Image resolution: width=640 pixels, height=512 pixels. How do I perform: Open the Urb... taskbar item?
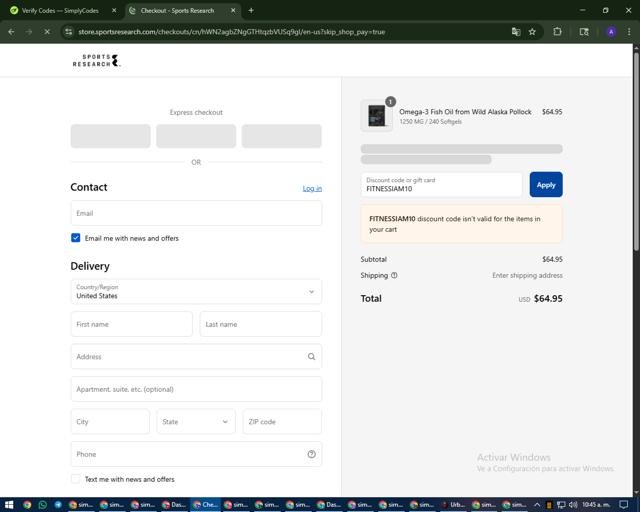(453, 505)
